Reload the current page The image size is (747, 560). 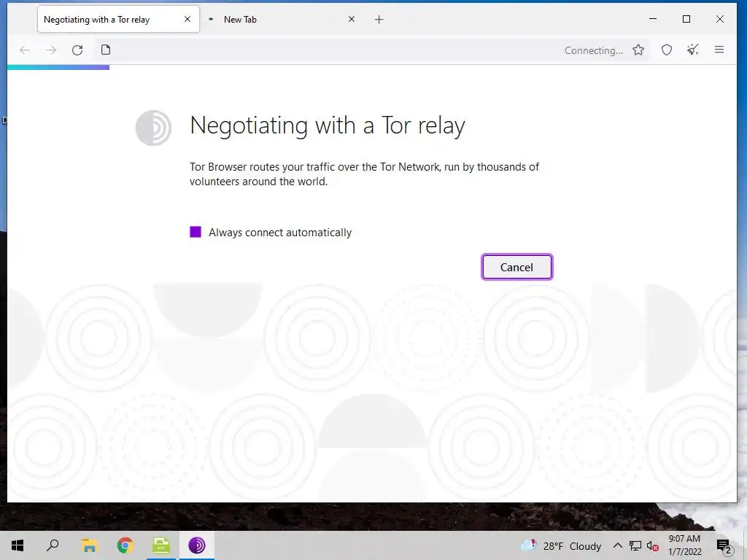[x=77, y=50]
